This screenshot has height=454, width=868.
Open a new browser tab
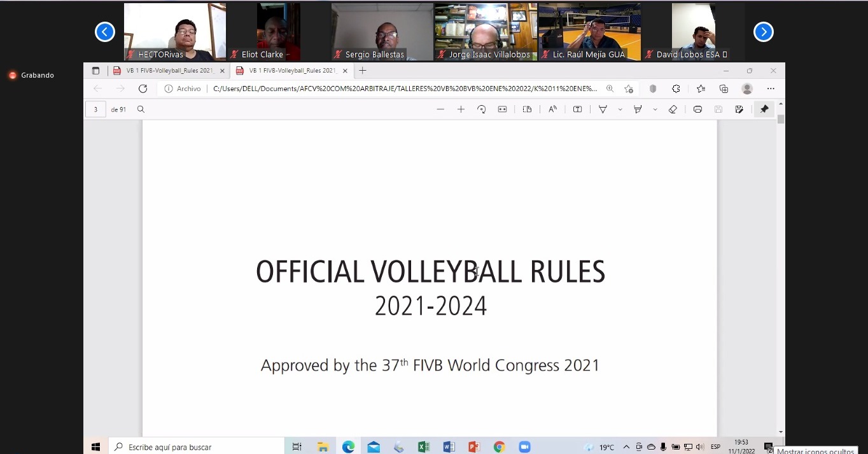[x=363, y=71]
